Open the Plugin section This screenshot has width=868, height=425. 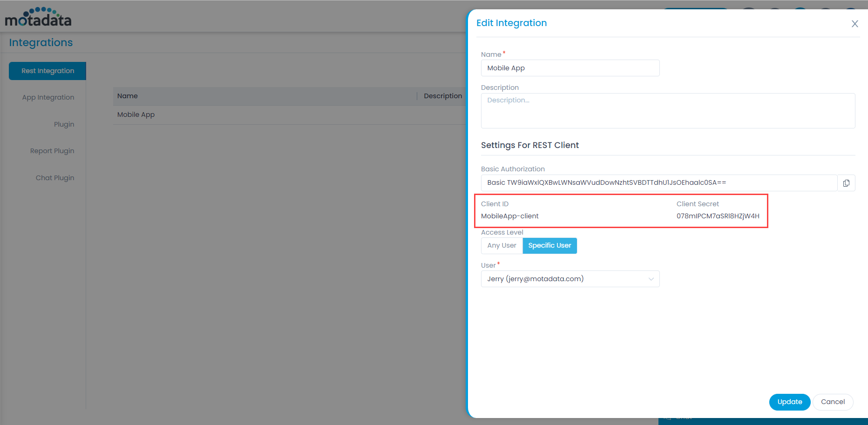[x=64, y=124]
